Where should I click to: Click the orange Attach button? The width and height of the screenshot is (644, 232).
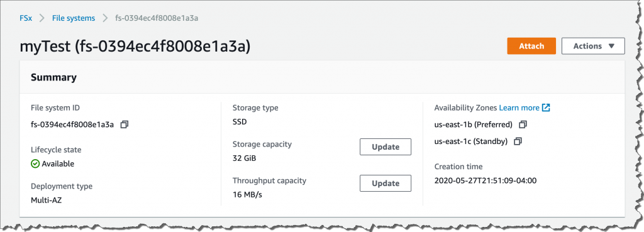click(531, 46)
